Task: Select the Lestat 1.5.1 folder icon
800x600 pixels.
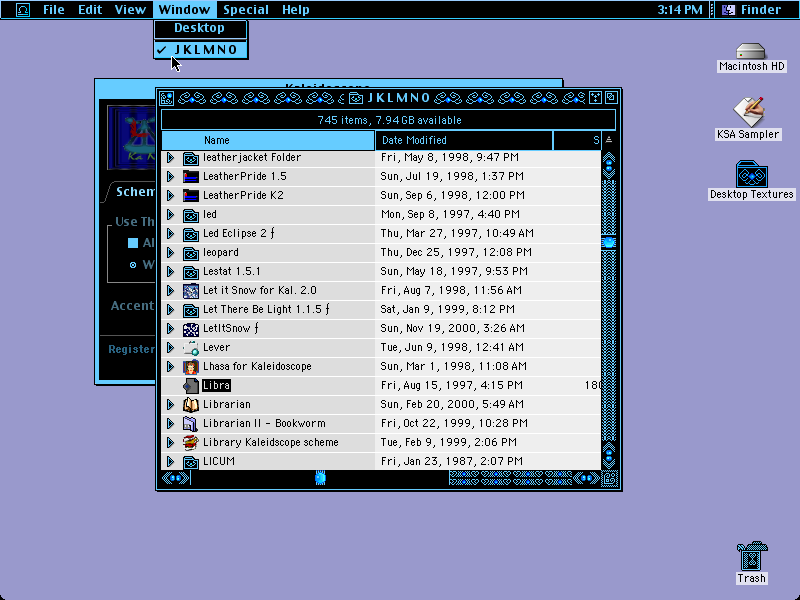Action: click(190, 271)
